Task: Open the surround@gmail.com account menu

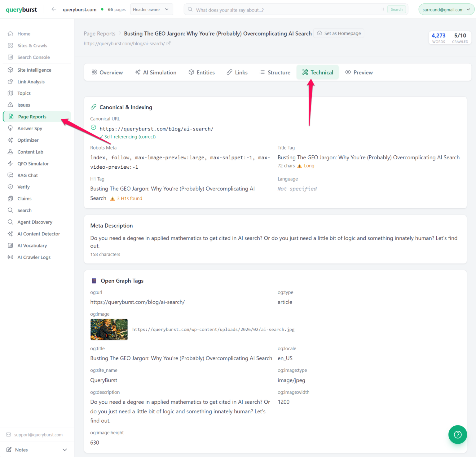Action: tap(446, 10)
